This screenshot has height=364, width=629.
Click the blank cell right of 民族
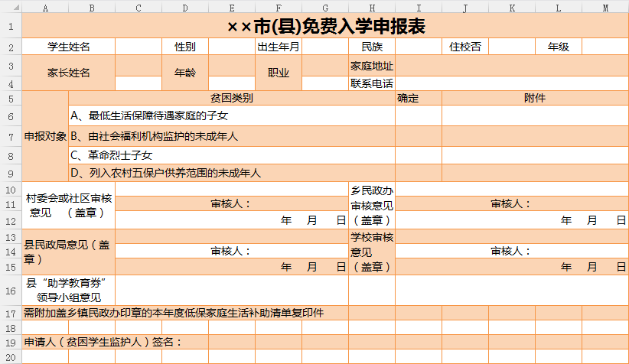click(418, 47)
